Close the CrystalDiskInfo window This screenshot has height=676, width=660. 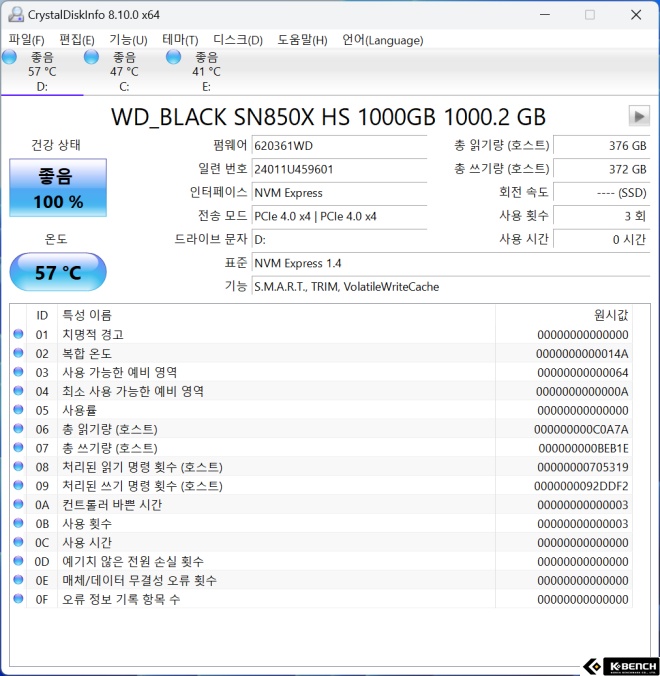(x=636, y=15)
